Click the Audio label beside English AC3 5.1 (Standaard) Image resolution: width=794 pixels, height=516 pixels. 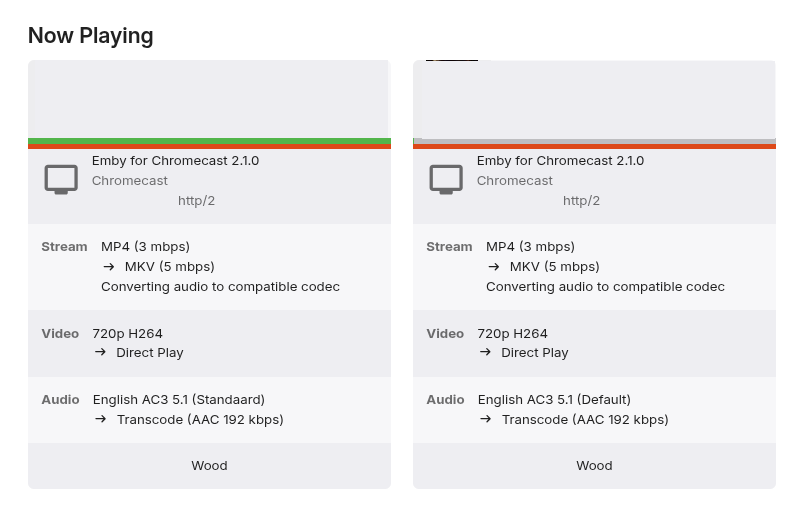(60, 399)
